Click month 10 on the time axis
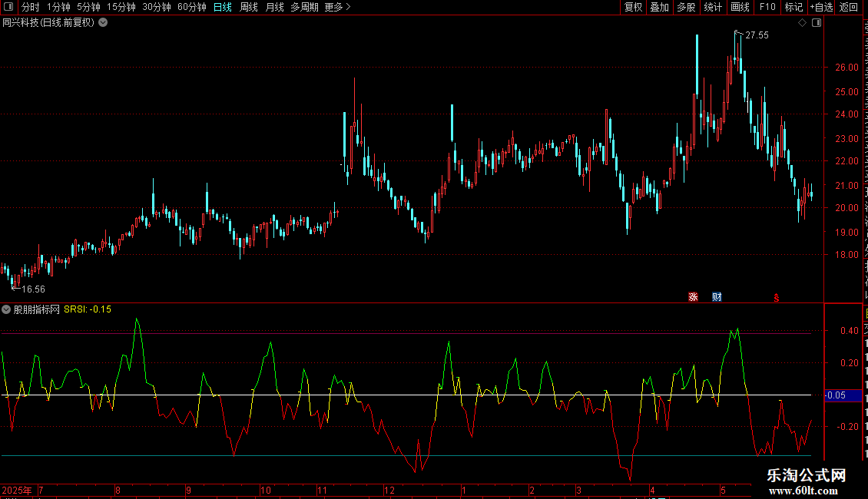 pos(266,490)
